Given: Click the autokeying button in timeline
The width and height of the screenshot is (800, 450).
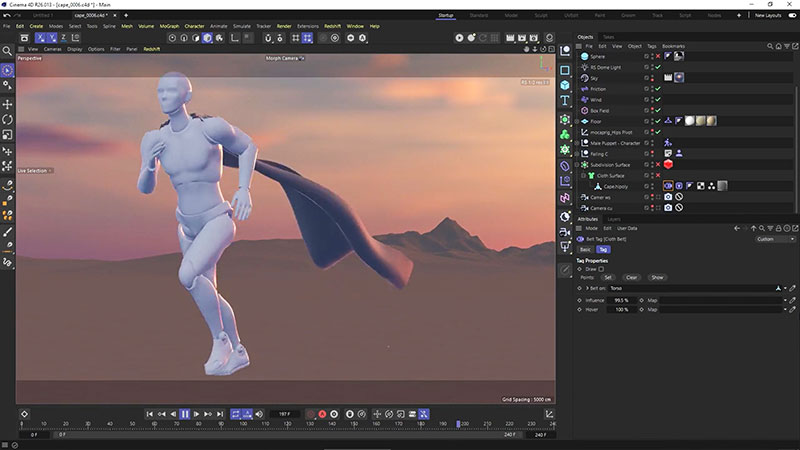Looking at the screenshot, I should 322,414.
